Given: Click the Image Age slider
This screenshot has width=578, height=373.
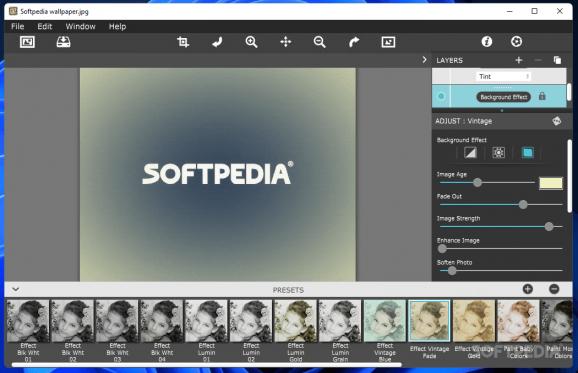Looking at the screenshot, I should click(487, 182).
